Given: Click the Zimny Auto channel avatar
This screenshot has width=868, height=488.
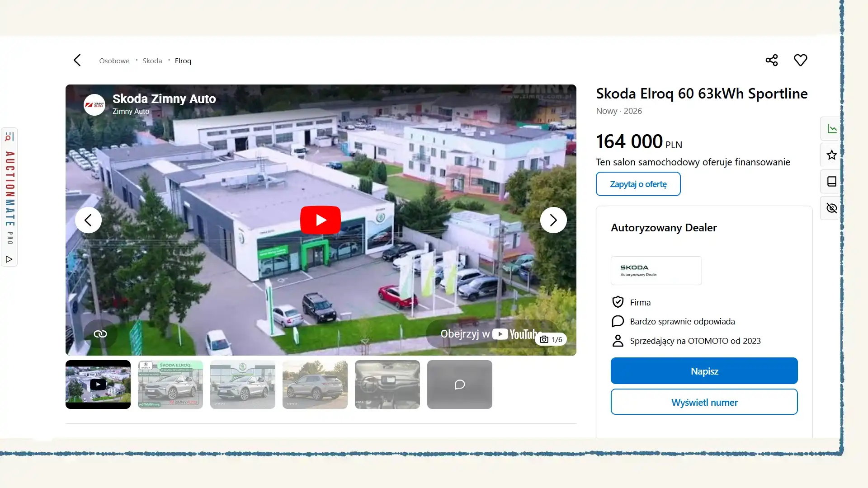Looking at the screenshot, I should coord(94,105).
